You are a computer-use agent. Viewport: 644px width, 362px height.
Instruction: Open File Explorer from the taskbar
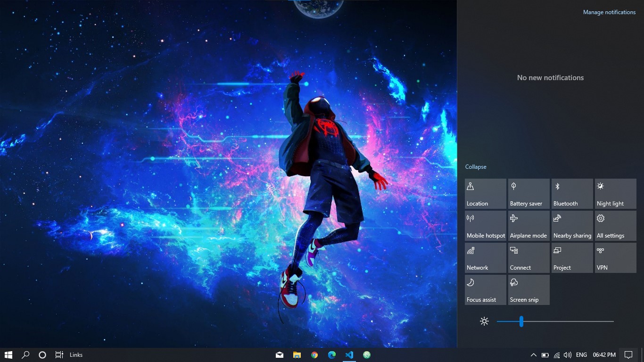pyautogui.click(x=297, y=355)
